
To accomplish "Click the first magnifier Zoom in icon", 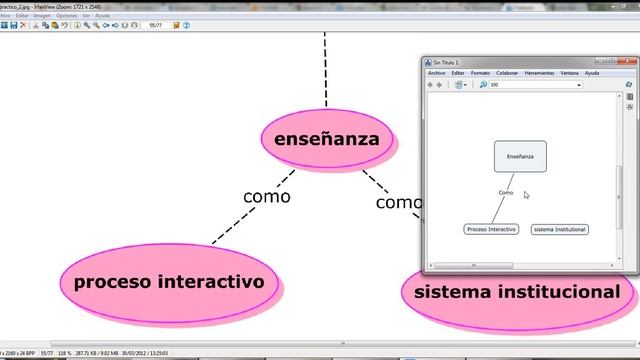I will [87, 25].
